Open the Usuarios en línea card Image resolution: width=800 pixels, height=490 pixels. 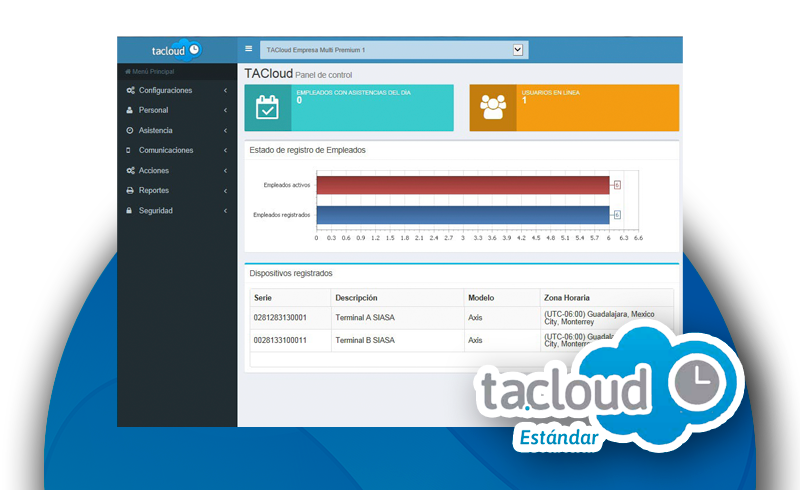coord(574,108)
